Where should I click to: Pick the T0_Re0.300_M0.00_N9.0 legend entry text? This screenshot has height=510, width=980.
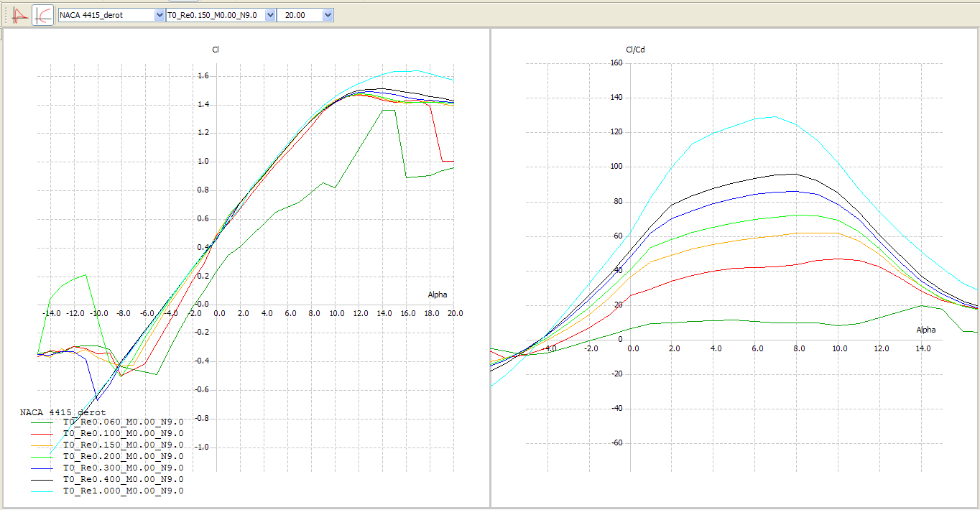pyautogui.click(x=123, y=468)
